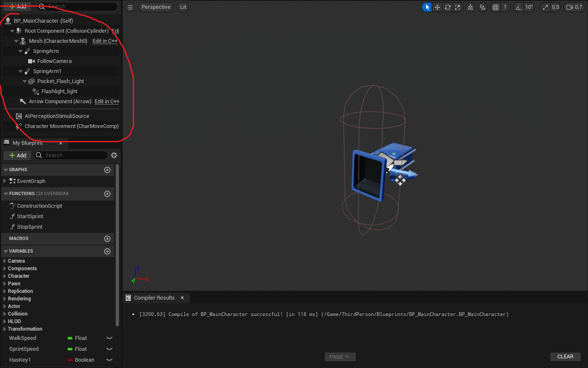
Task: Switch to the Rotate gizmo tool
Action: pyautogui.click(x=448, y=7)
